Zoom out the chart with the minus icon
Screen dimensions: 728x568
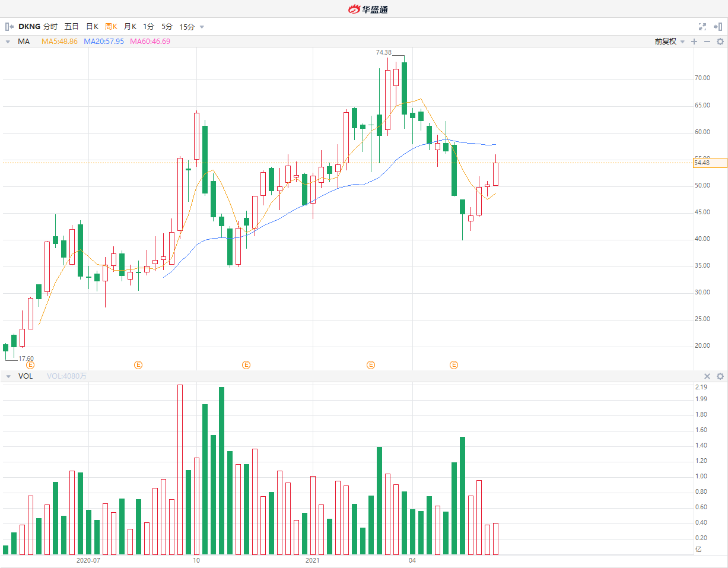point(707,42)
